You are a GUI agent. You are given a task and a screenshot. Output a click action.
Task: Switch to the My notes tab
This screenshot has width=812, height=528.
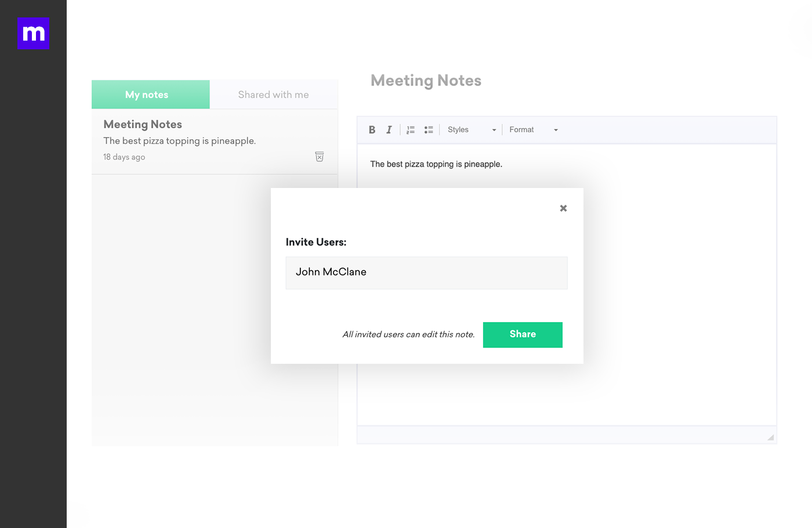151,95
